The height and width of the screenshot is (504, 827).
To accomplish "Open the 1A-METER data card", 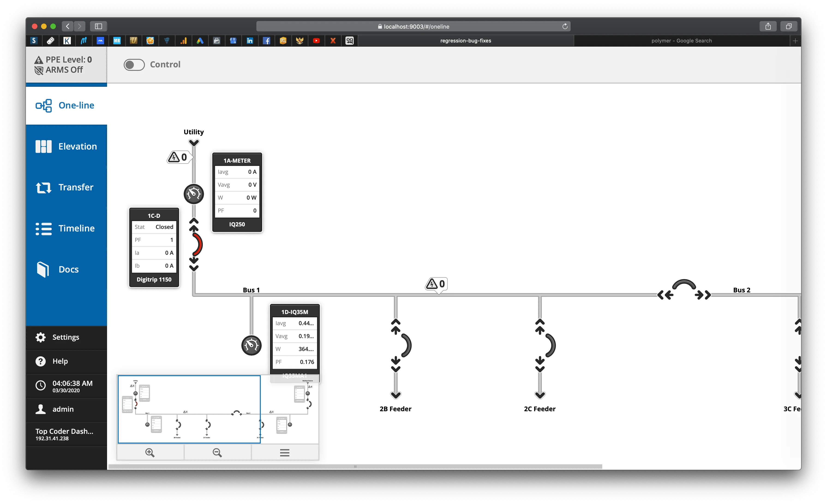I will (x=237, y=192).
